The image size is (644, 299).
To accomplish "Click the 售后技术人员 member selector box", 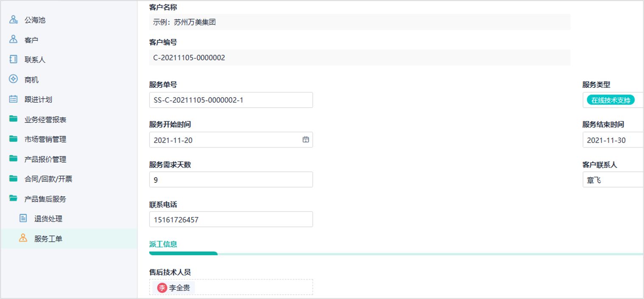I will [x=231, y=287].
